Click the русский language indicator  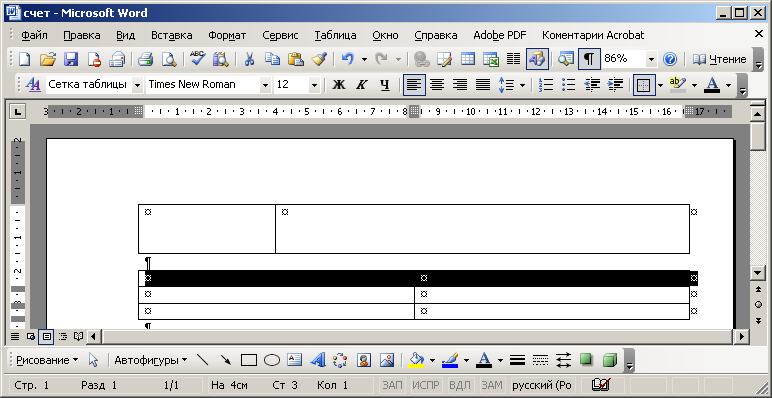pos(542,385)
